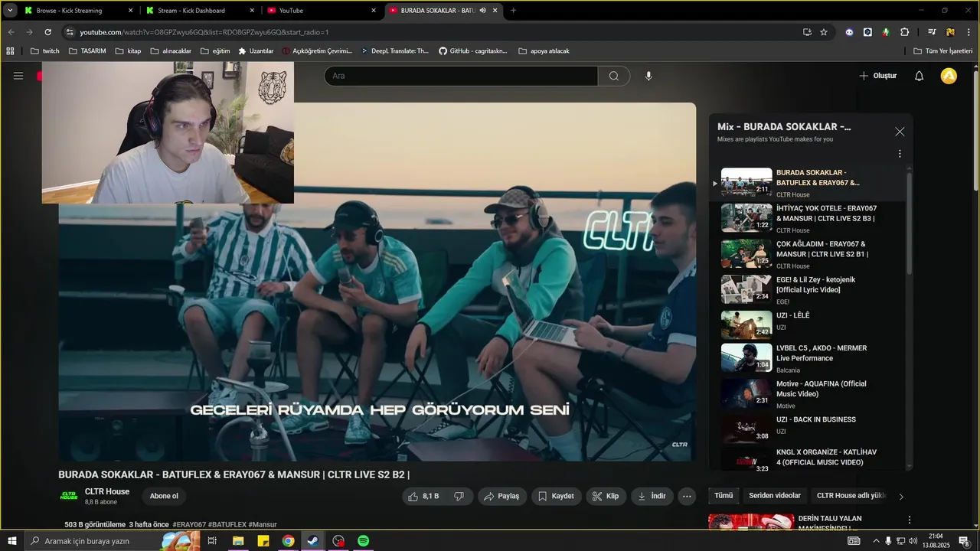Viewport: 980px width, 551px height.
Task: Select the Tümü filter chip
Action: [x=724, y=496]
